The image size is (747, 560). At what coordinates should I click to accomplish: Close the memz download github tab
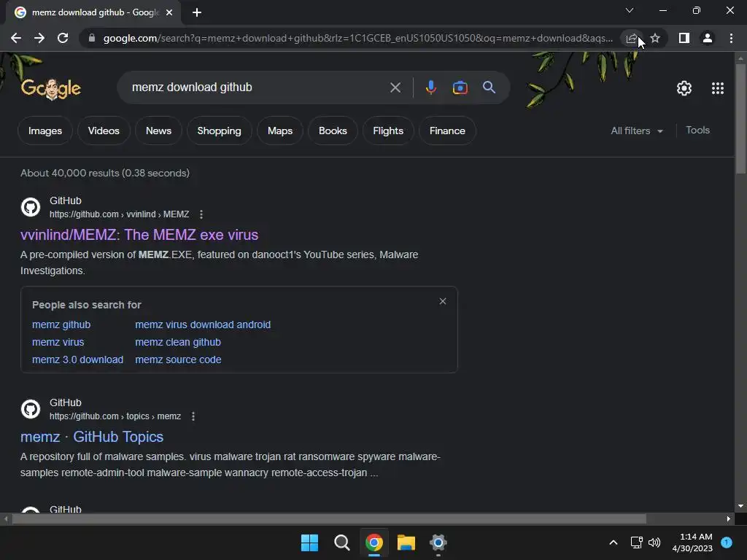click(x=169, y=12)
